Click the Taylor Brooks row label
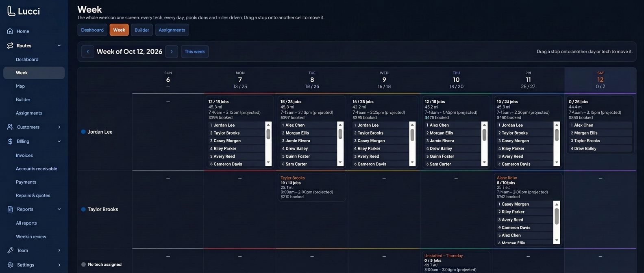Viewport: 644px width, 273px height. tap(103, 209)
